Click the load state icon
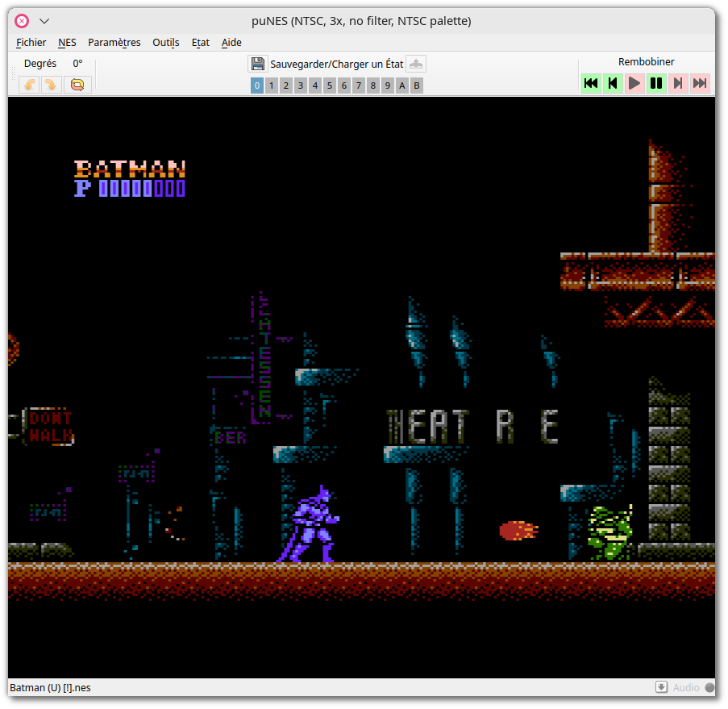The image size is (728, 709). pyautogui.click(x=416, y=64)
